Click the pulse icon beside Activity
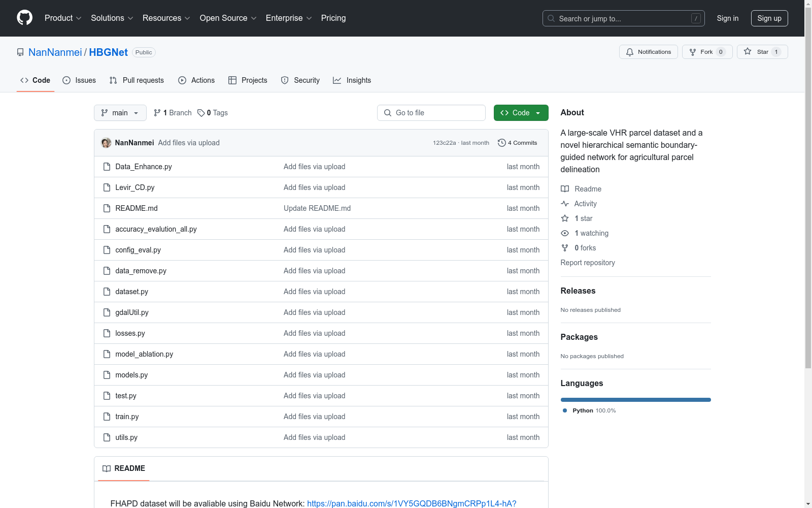Image resolution: width=812 pixels, height=508 pixels. pos(565,204)
